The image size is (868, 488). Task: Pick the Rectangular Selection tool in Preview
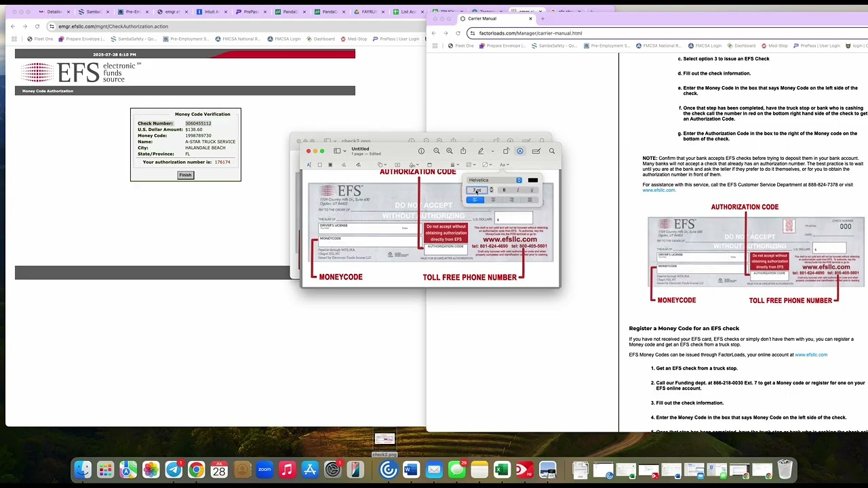coord(320,165)
